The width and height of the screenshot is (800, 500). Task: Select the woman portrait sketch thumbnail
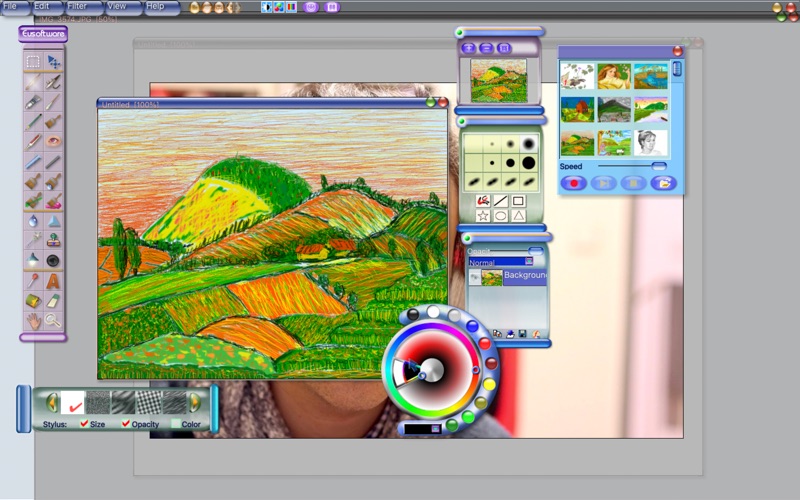651,142
